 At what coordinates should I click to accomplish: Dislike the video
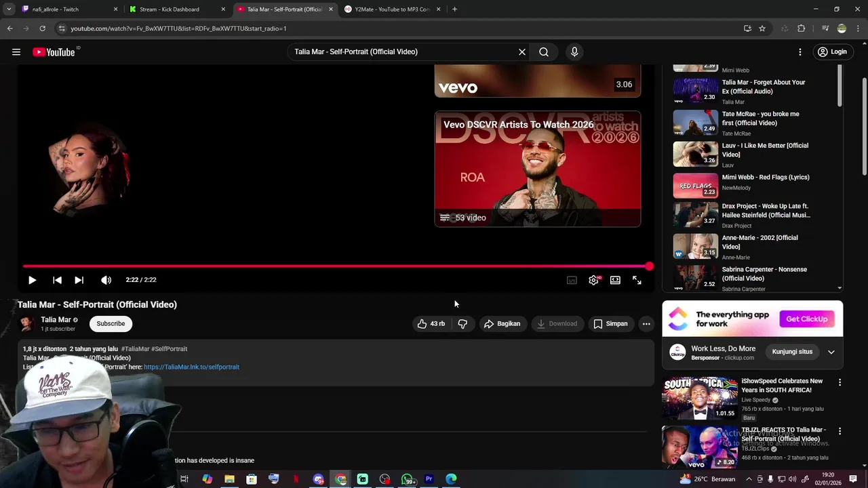(462, 324)
